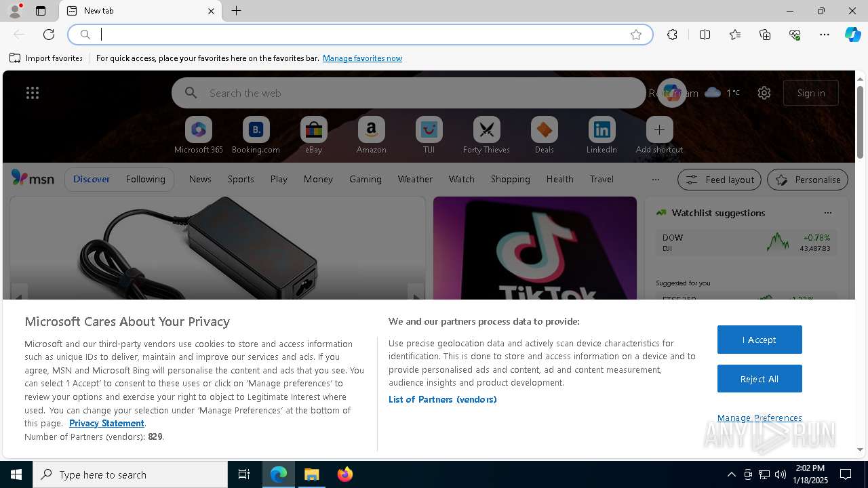Open Privacy Statement link
Viewport: 868px width, 488px height.
106,423
